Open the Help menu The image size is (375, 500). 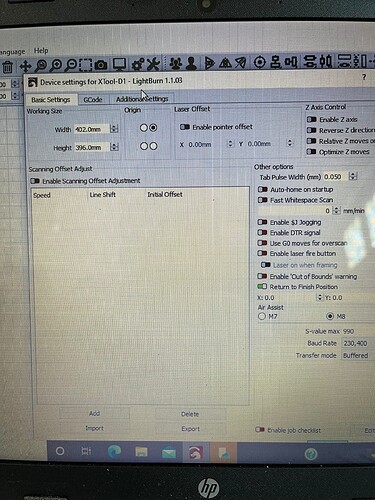41,51
